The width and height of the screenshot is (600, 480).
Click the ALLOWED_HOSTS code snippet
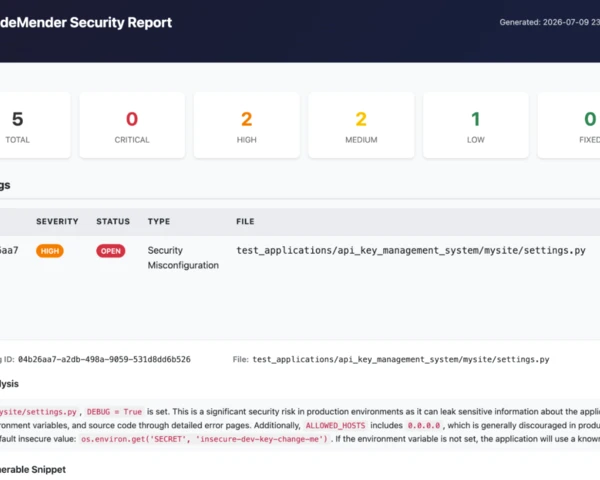click(x=335, y=426)
